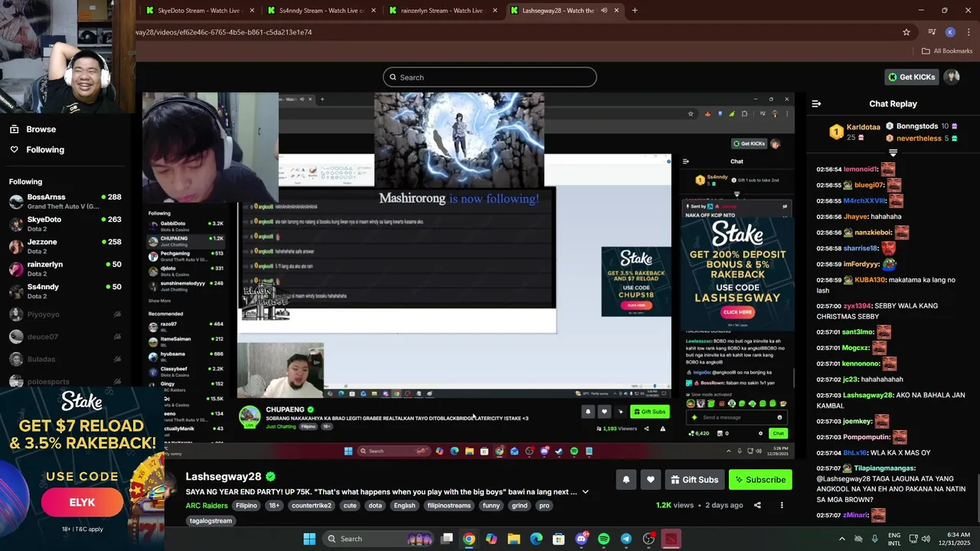The width and height of the screenshot is (980, 551).
Task: Click the Windows taskbar Search box
Action: pos(379,539)
